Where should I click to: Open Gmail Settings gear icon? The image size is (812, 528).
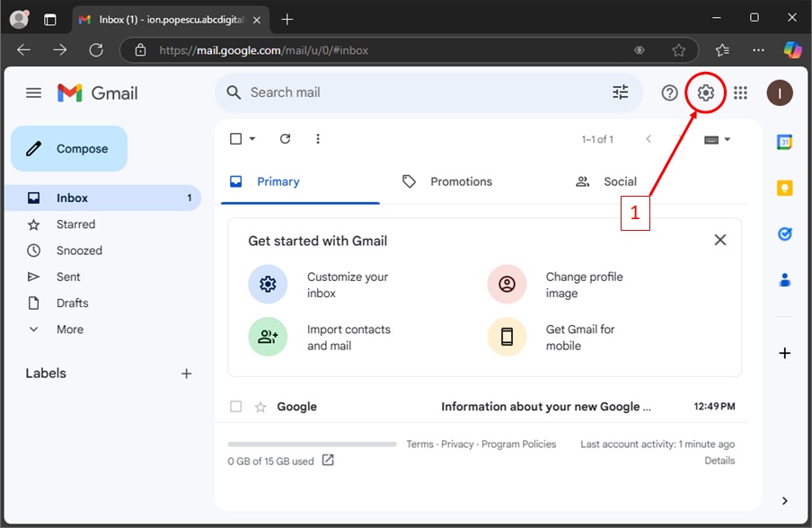[x=706, y=92]
